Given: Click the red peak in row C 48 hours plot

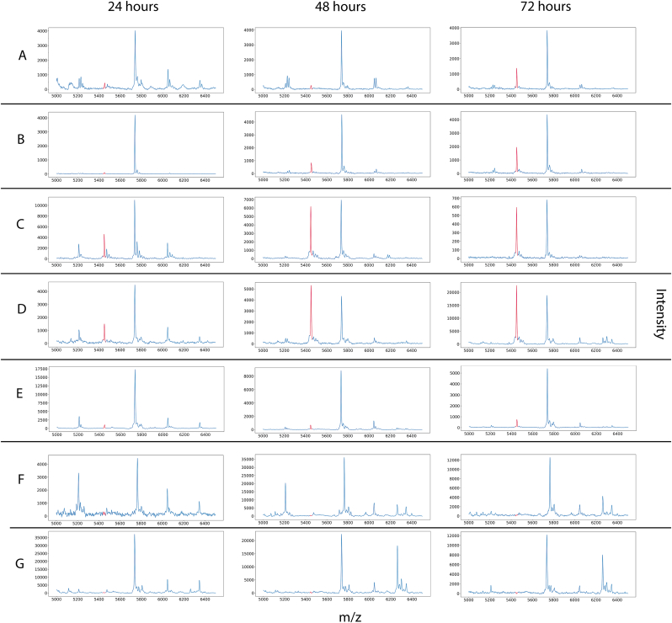Looking at the screenshot, I should pos(311,232).
